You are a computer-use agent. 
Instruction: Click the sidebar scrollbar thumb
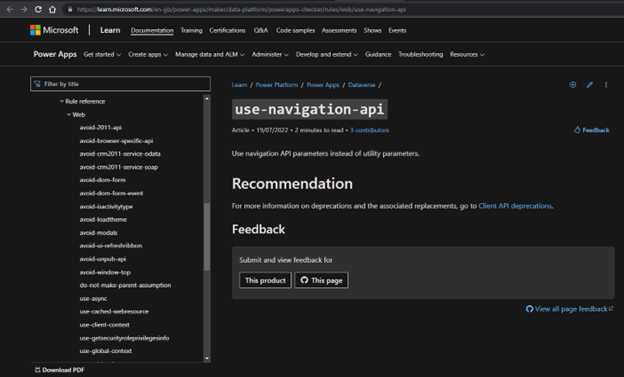(x=207, y=236)
